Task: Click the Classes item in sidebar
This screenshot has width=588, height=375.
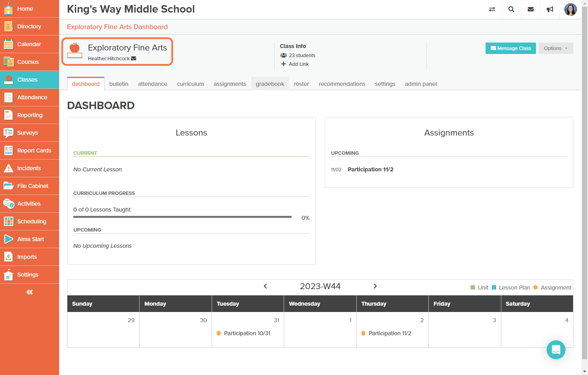Action: coord(30,80)
